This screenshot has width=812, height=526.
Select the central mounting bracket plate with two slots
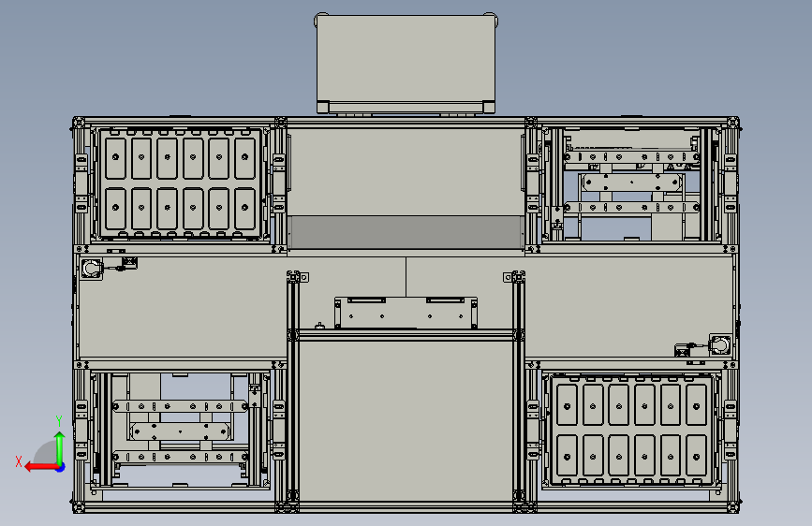[x=406, y=313]
